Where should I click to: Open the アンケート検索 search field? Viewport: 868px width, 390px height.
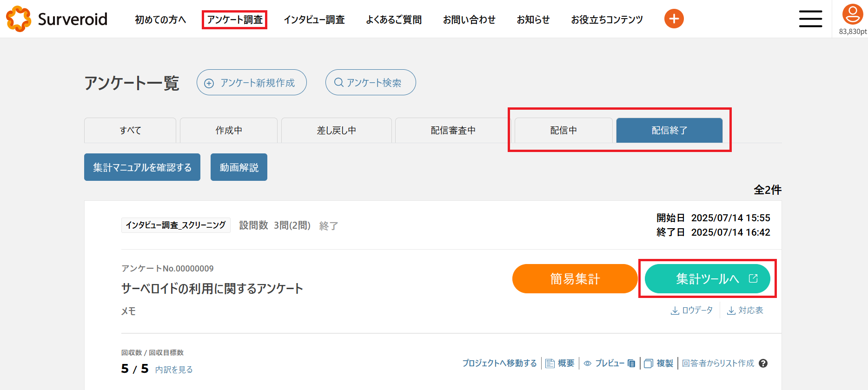(371, 83)
